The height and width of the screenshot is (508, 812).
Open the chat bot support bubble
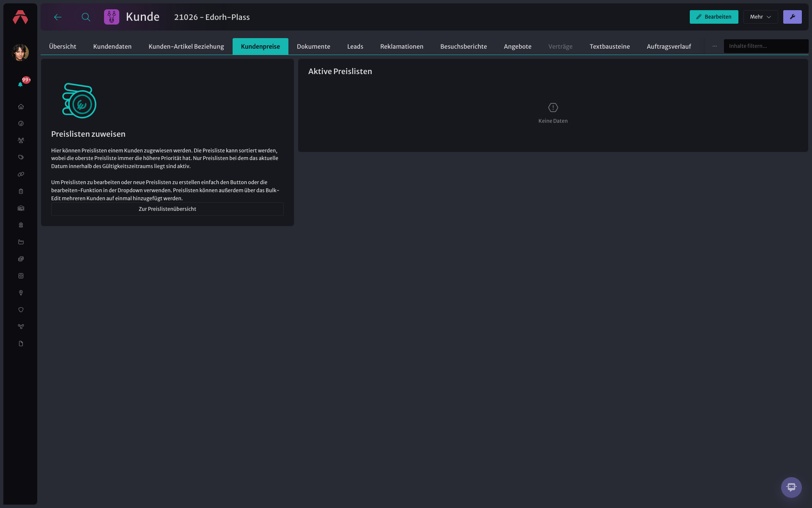click(x=791, y=487)
